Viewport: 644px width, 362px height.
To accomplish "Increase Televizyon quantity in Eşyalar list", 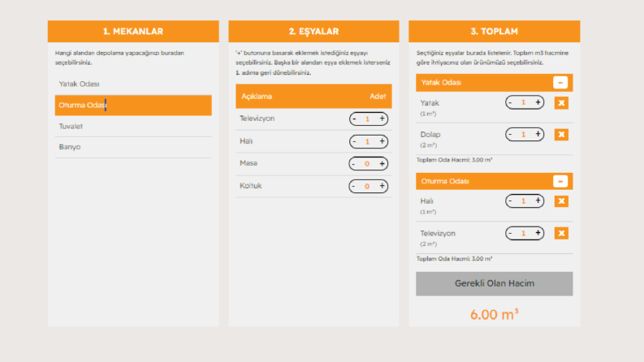I will pos(382,119).
